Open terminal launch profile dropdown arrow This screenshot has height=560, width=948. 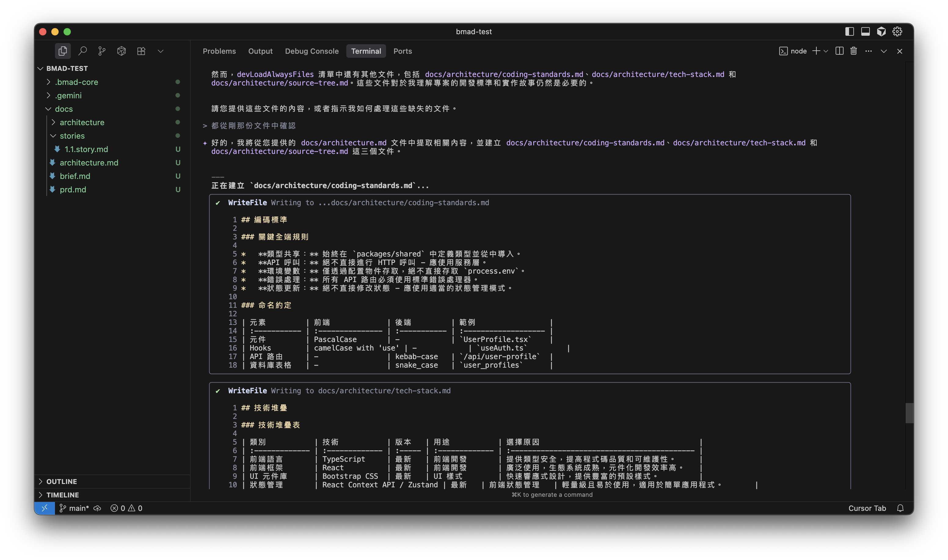pyautogui.click(x=826, y=51)
